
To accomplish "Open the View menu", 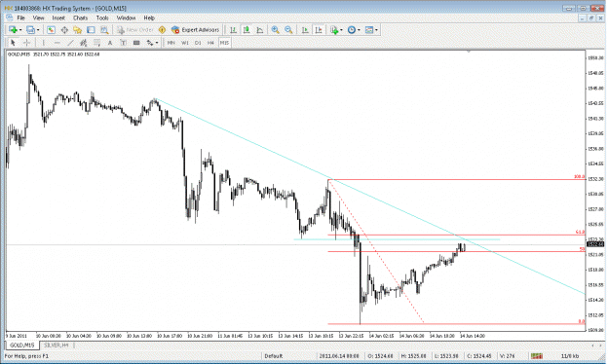I will (38, 18).
